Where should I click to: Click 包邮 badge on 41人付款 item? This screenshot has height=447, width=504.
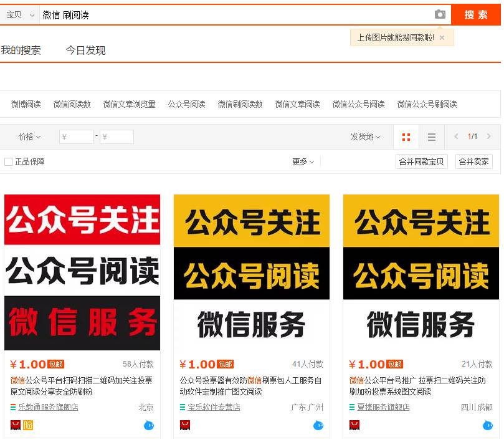(x=226, y=364)
